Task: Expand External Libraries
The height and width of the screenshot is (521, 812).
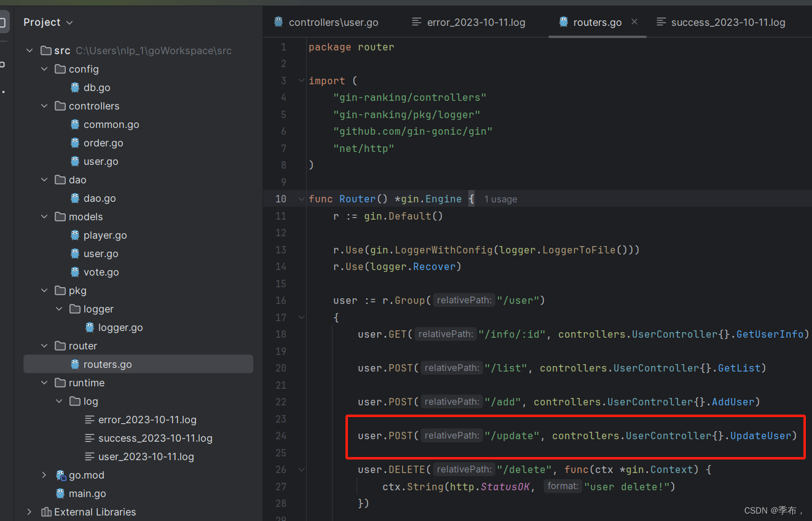Action: click(30, 512)
